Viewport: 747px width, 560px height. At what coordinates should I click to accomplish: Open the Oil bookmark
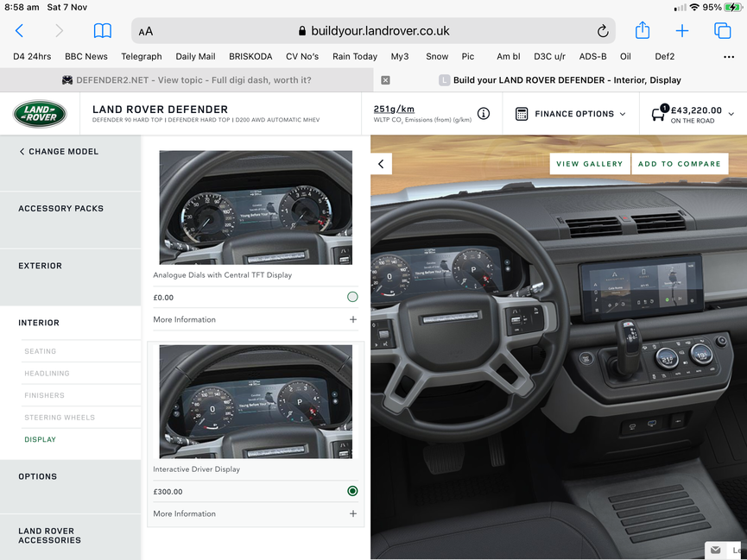coord(625,57)
